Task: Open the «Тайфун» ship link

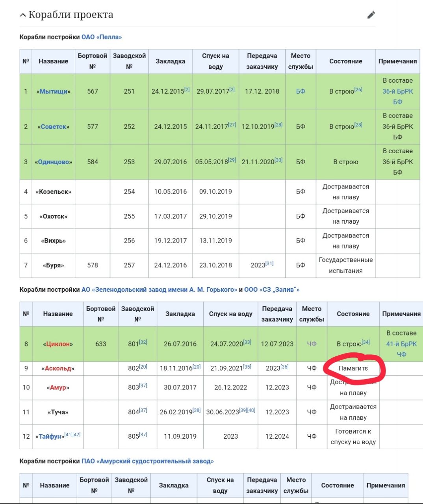Action: pos(50,436)
